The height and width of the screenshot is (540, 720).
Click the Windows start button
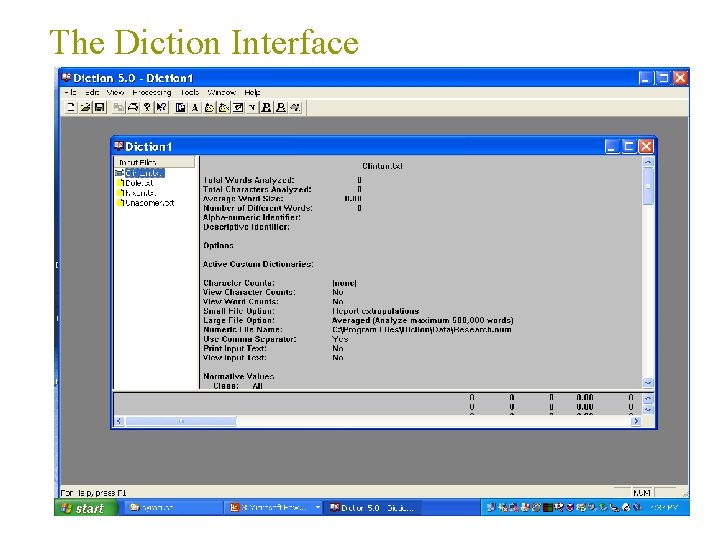[x=86, y=508]
